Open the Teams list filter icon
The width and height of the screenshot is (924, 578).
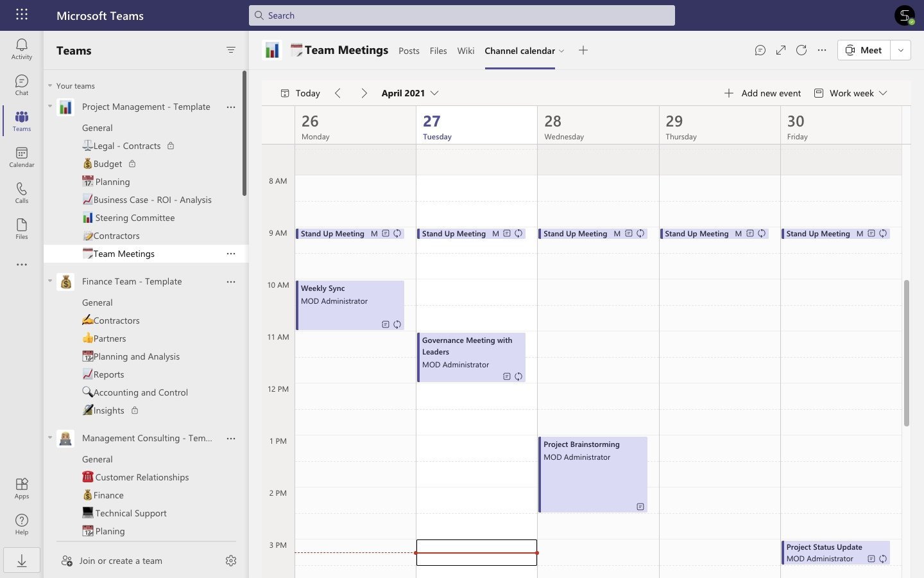[231, 50]
